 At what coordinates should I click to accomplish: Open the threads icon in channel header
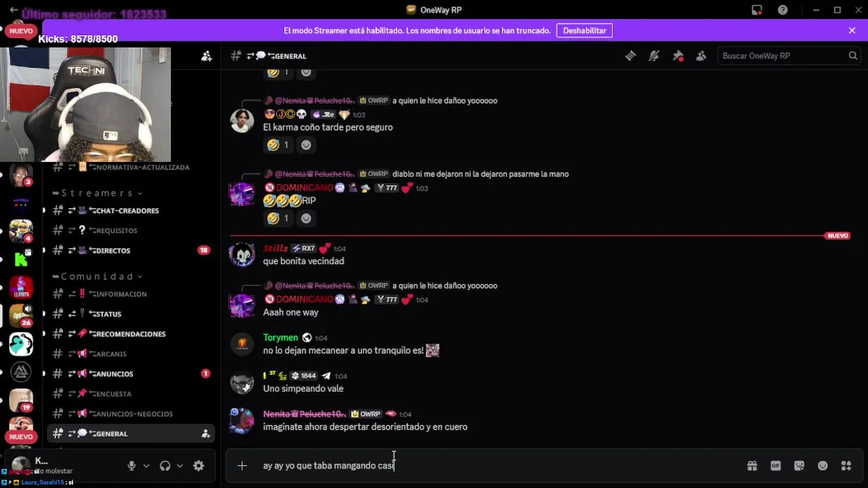(631, 56)
